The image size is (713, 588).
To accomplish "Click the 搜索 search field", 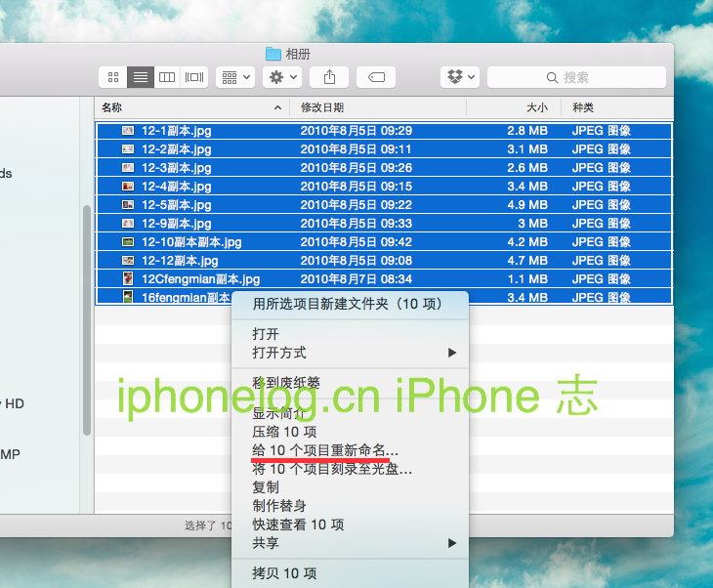I will pos(576,77).
